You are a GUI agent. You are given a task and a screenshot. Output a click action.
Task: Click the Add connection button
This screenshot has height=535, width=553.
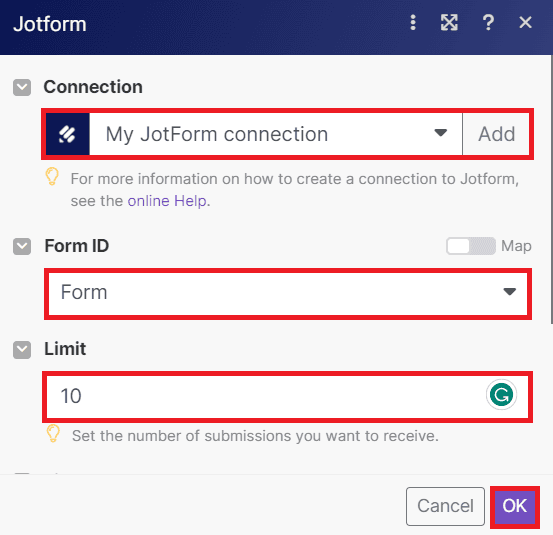click(496, 134)
